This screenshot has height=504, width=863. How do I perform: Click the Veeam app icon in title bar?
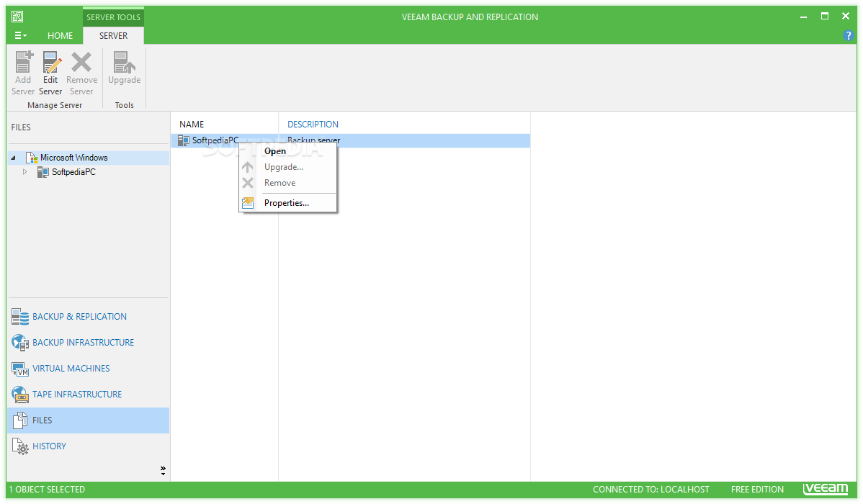coord(17,17)
